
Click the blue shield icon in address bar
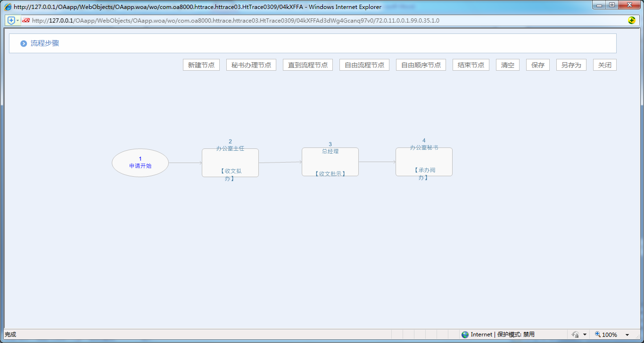11,20
